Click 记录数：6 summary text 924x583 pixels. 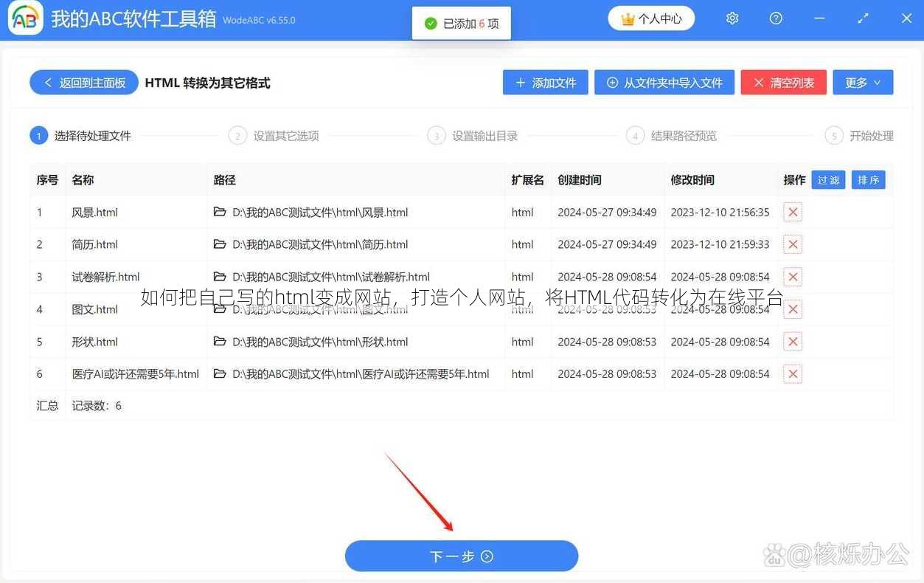tap(97, 406)
